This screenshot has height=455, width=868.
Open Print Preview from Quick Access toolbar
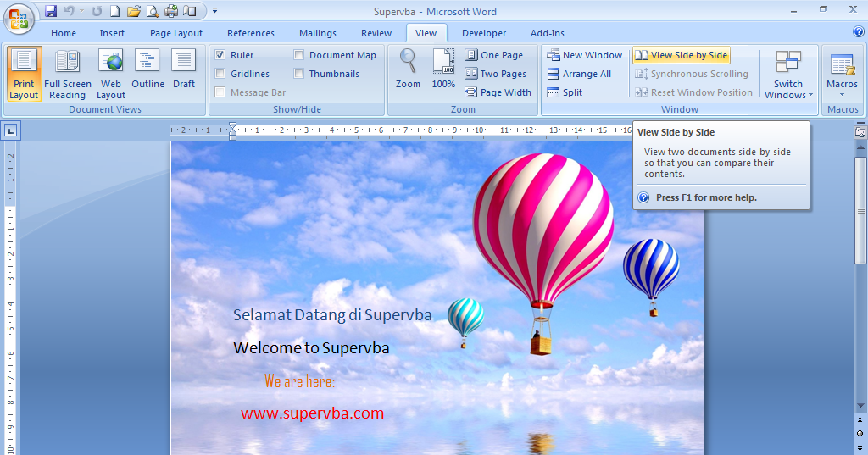click(153, 11)
